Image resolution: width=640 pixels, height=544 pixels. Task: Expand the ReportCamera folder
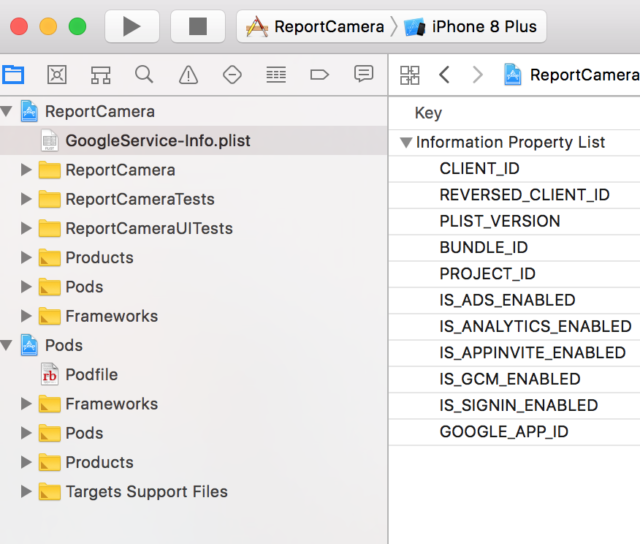26,169
